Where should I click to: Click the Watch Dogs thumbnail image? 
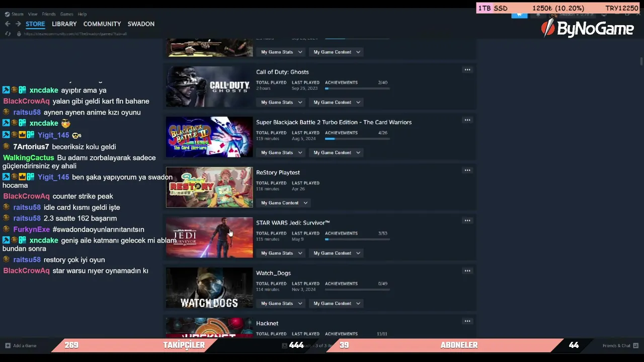click(x=209, y=288)
